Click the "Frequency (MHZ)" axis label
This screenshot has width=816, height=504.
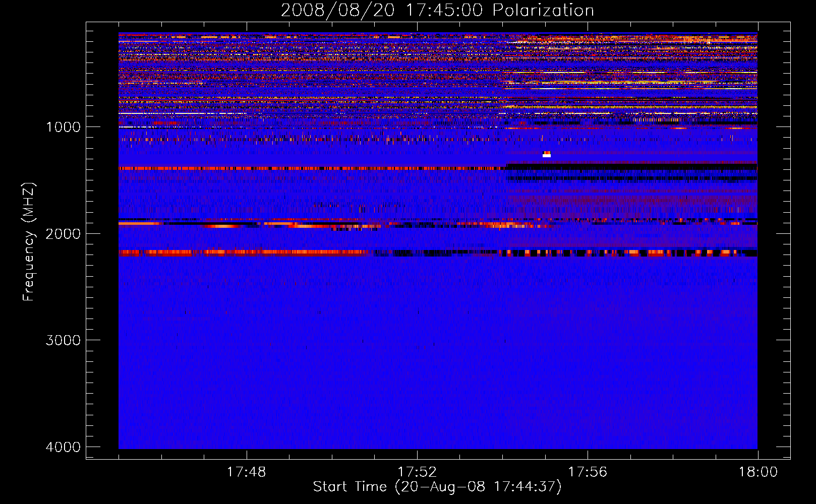[x=29, y=242]
